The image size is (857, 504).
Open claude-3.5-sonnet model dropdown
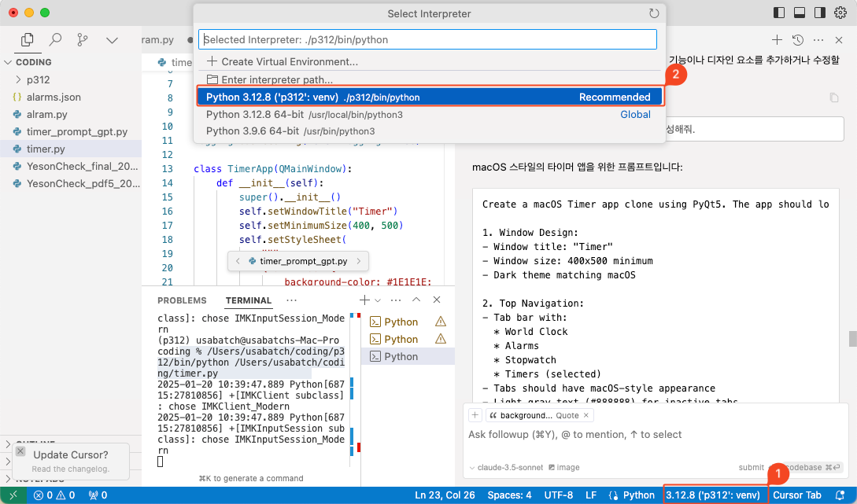(x=507, y=467)
